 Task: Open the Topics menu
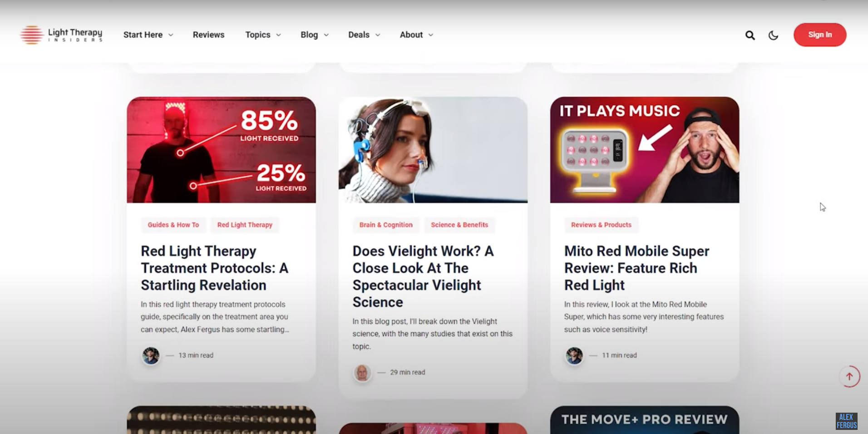(258, 35)
